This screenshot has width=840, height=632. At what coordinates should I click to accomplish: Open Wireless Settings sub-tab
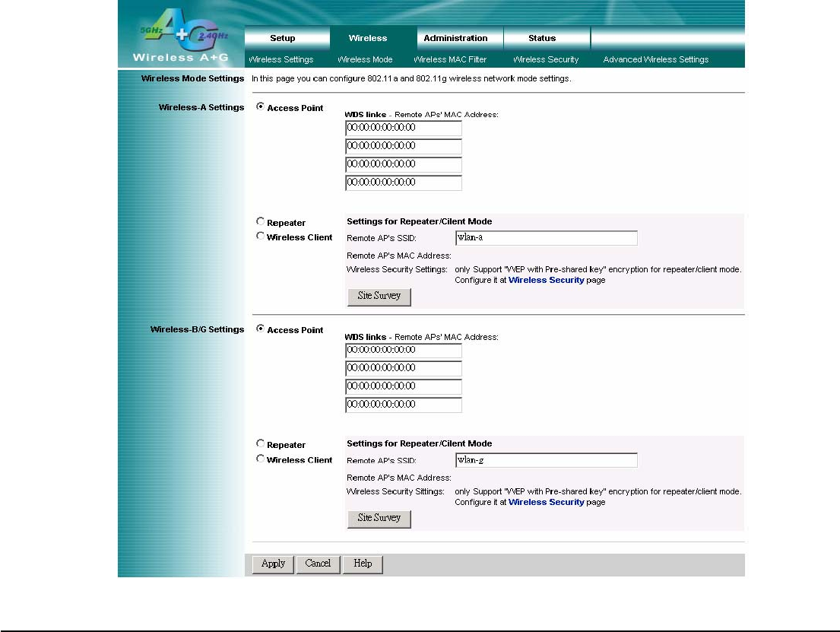tap(281, 59)
